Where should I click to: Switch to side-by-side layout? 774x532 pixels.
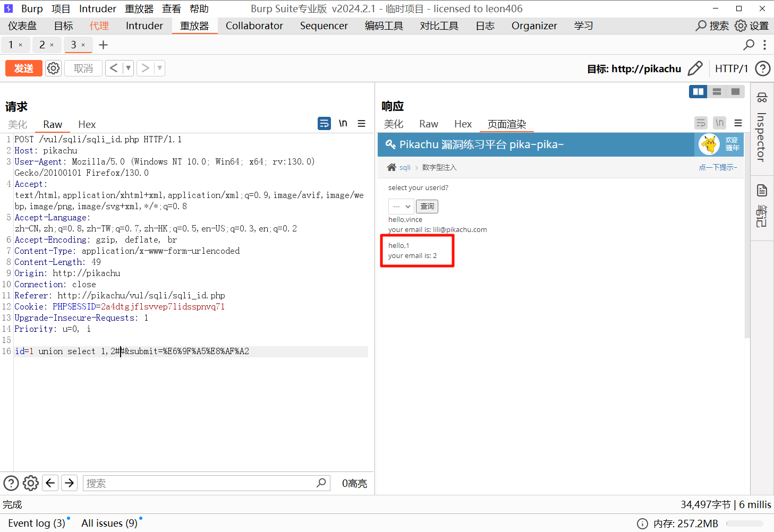pyautogui.click(x=698, y=92)
